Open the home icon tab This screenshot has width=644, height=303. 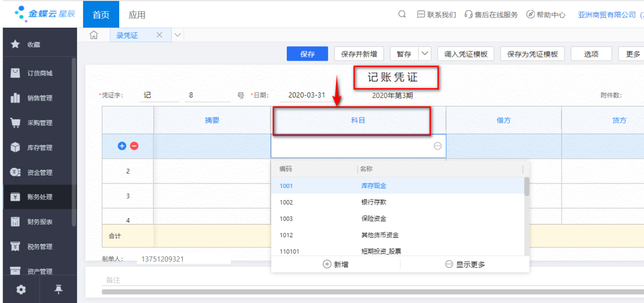(93, 35)
